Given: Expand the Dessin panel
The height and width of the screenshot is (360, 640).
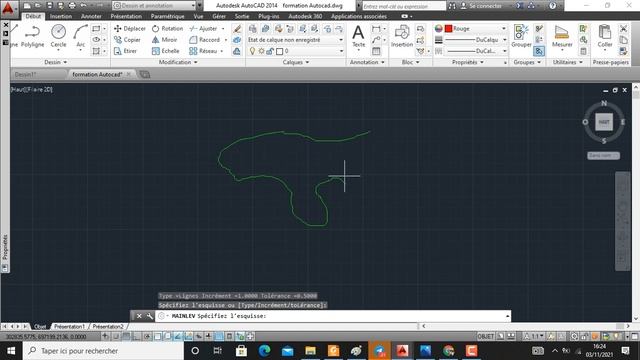Looking at the screenshot, I should [x=56, y=62].
